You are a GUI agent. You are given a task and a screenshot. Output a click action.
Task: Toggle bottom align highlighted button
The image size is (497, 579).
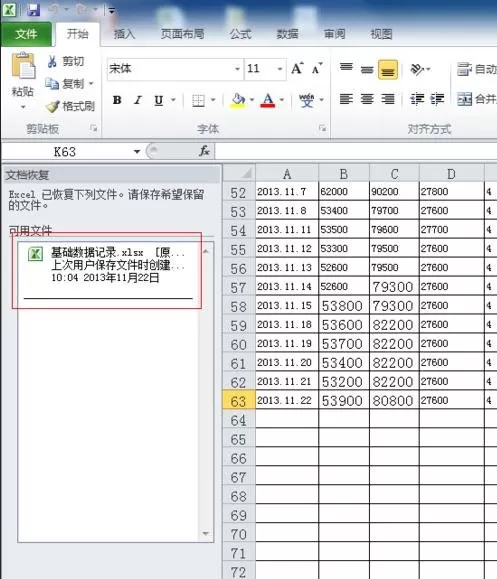pyautogui.click(x=388, y=70)
